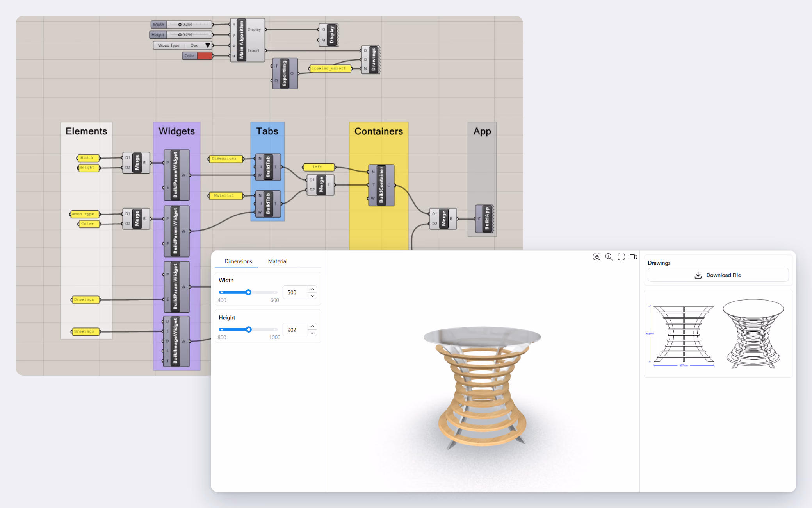Screen dimensions: 812x508
Task: Click the Height number field showing 902
Action: [296, 330]
